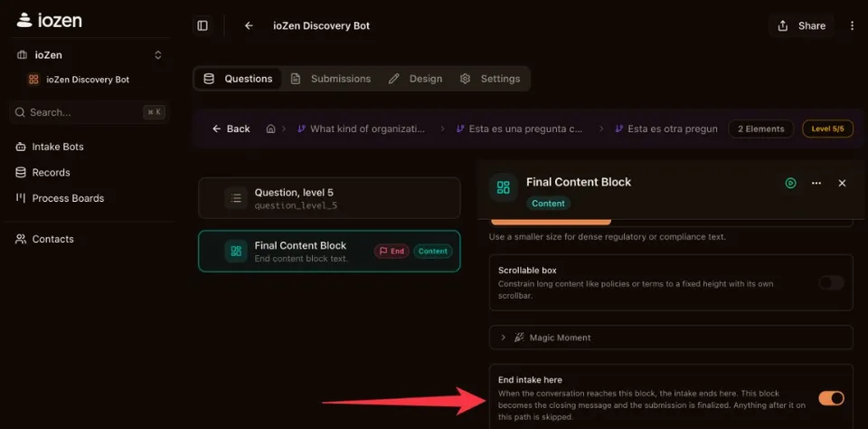Viewport: 868px width, 429px height.
Task: Go back with the header arrow
Action: tap(250, 25)
